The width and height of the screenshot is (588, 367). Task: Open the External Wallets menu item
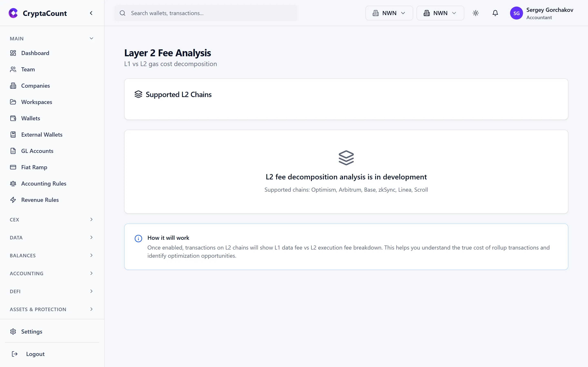point(42,135)
